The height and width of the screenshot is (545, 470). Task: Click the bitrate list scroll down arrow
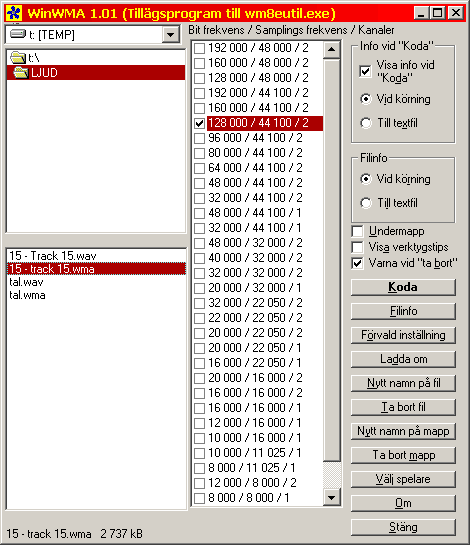tap(332, 497)
